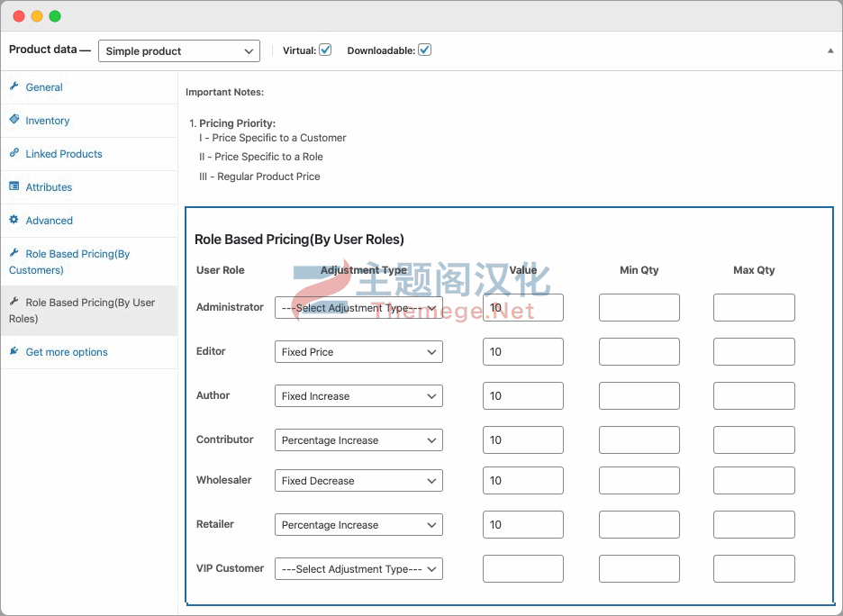Click the tag icon beside Inventory

(x=14, y=120)
